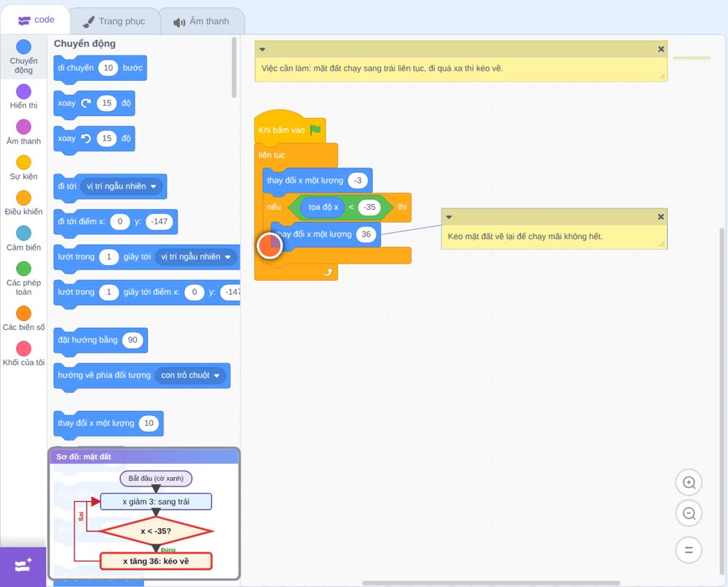The width and height of the screenshot is (728, 587).
Task: Click the 'Bắt đầu (cờ xanh)' flowchart node
Action: click(x=156, y=478)
